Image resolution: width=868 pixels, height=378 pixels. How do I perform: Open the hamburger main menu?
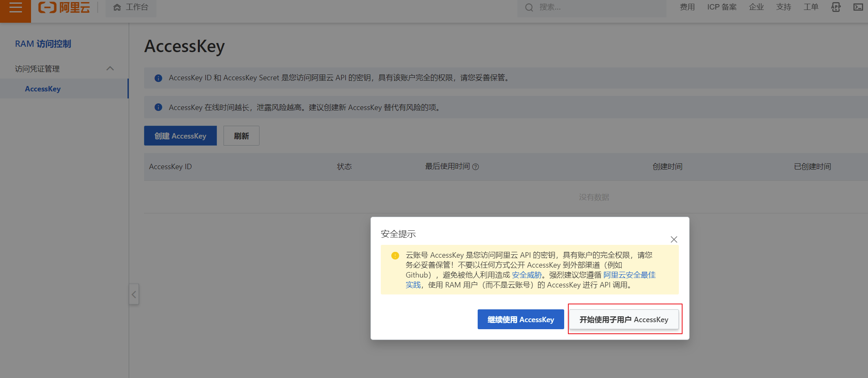point(15,7)
